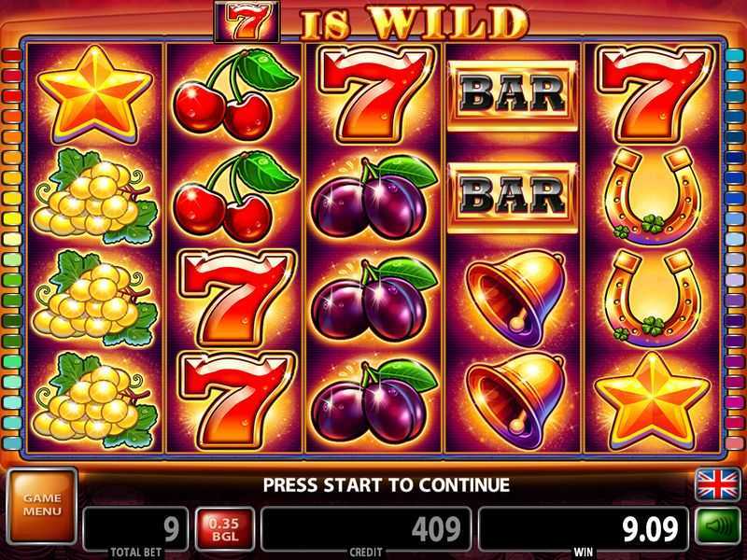The height and width of the screenshot is (560, 747).
Task: Change language via the UK flag icon
Action: click(x=717, y=484)
